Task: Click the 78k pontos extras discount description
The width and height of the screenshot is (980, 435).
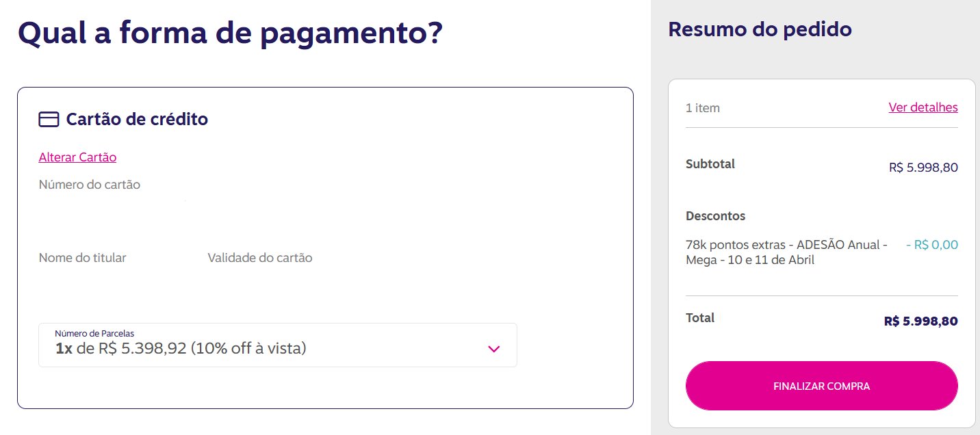Action: click(786, 252)
